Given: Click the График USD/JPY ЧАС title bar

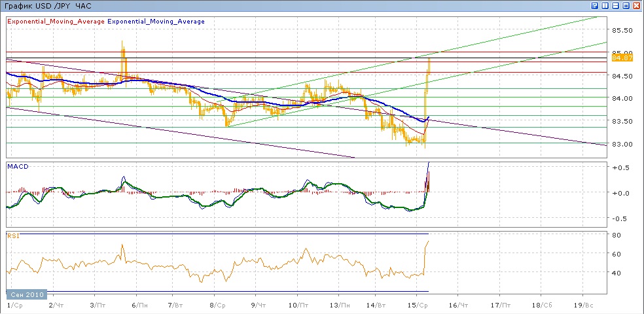Looking at the screenshot, I should pos(47,5).
